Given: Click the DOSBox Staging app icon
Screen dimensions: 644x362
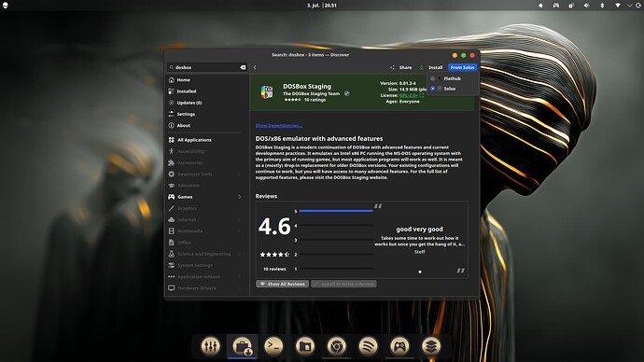Looking at the screenshot, I should tap(267, 92).
